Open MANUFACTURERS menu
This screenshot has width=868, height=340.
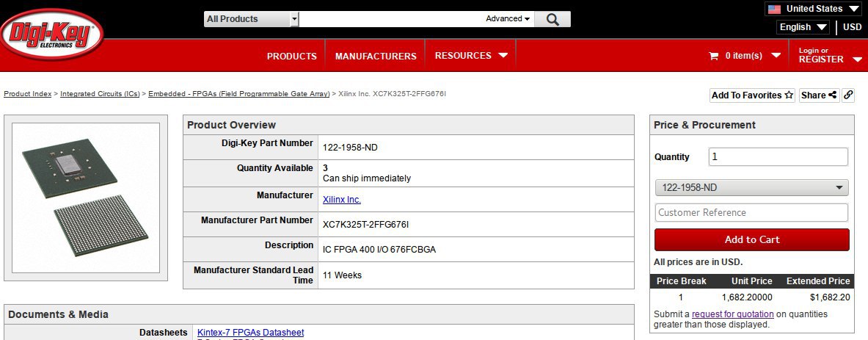coord(376,56)
